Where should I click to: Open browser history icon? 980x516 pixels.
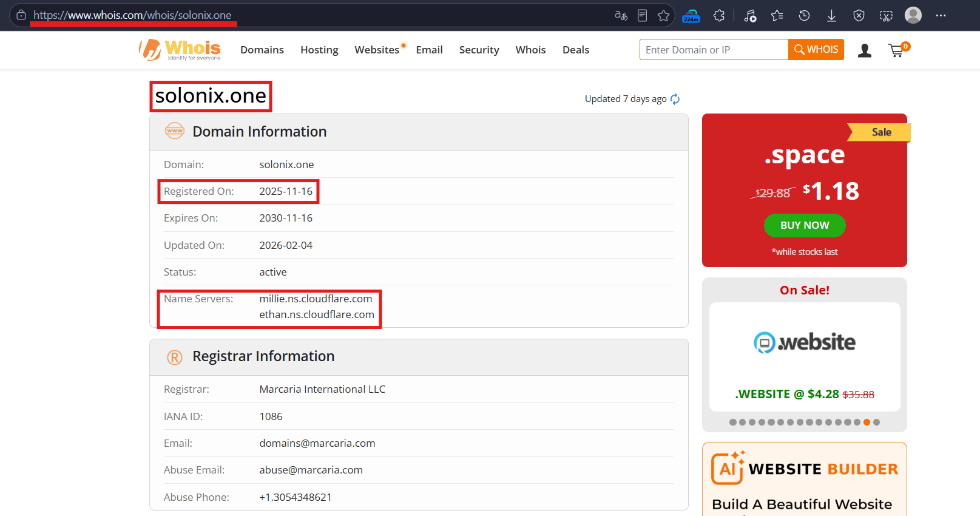804,16
